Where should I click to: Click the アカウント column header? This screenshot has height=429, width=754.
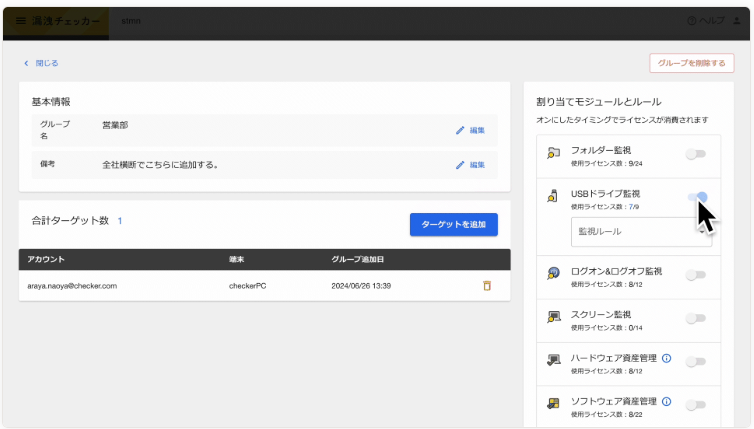[x=46, y=259]
